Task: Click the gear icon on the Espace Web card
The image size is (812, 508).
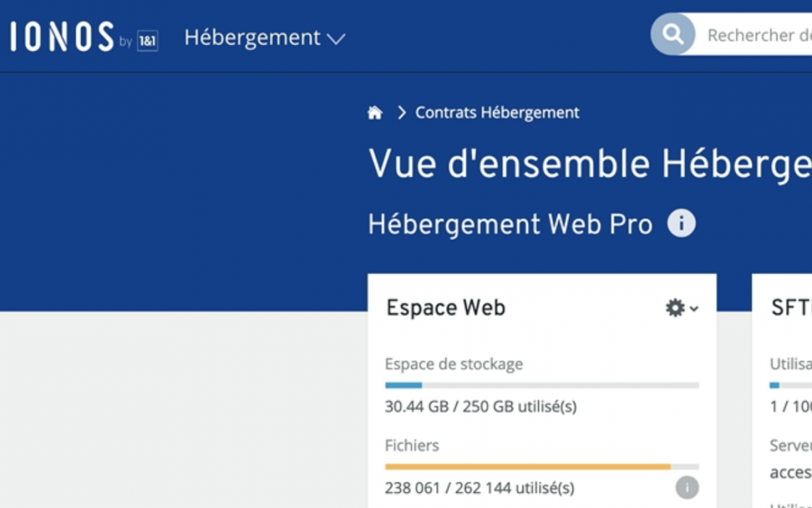Action: [674, 307]
